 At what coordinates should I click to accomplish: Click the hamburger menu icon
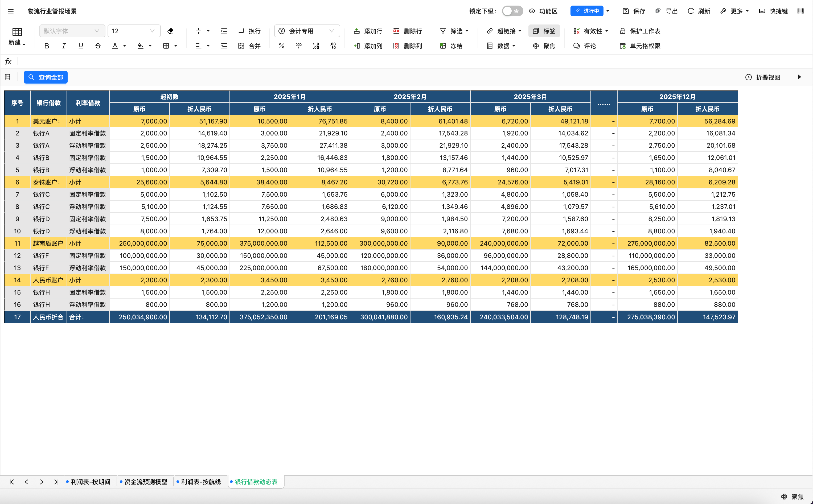(x=11, y=11)
